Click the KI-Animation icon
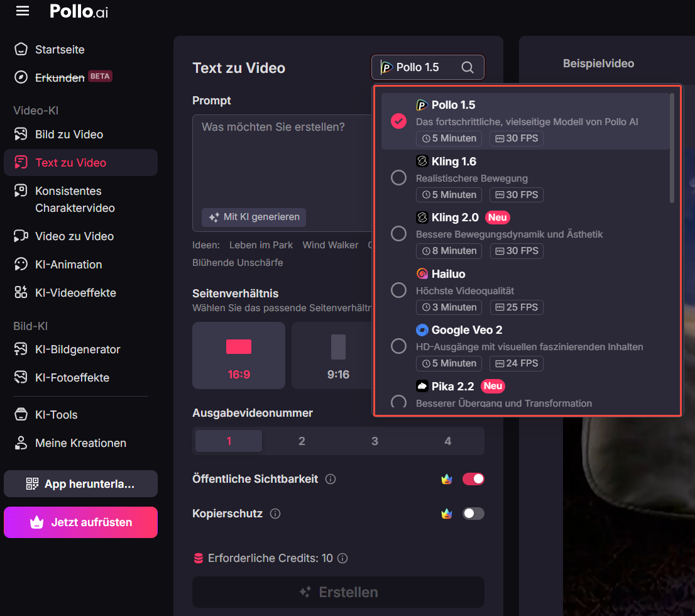The width and height of the screenshot is (695, 616). tap(21, 265)
